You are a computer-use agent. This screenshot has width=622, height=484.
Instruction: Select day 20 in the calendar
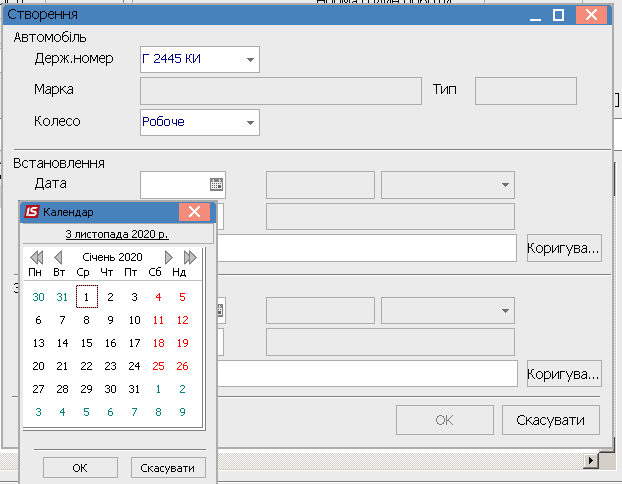(x=38, y=366)
